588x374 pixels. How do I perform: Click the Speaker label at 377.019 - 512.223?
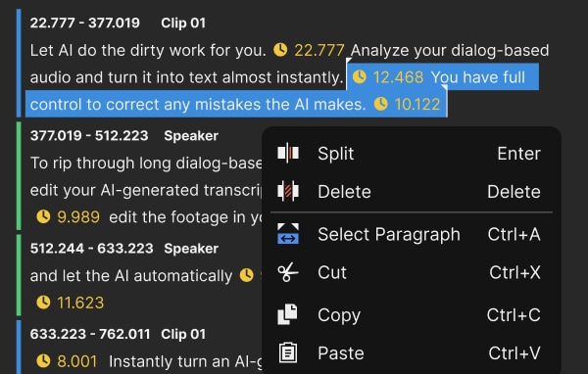tap(191, 136)
